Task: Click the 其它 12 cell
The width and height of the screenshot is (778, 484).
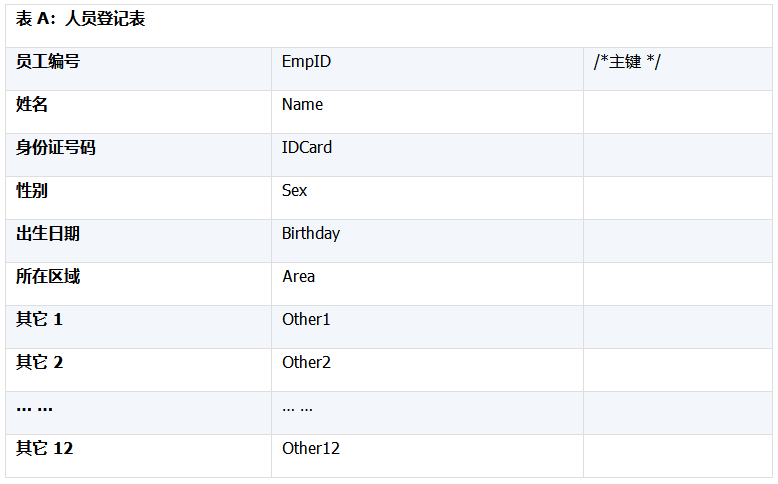Action: 44,449
